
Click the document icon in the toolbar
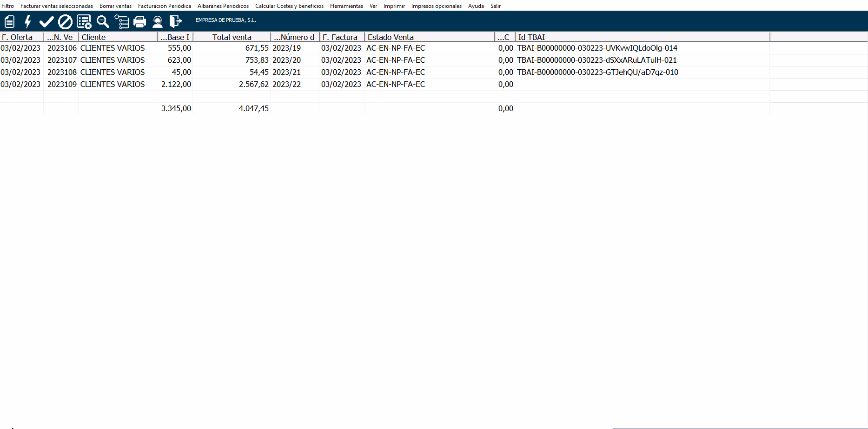click(x=10, y=21)
